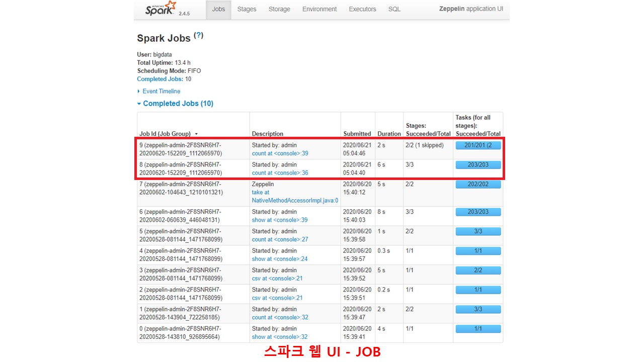Select submitted time 2020/06/21 05:04:46 cell
The width and height of the screenshot is (644, 362).
point(358,149)
